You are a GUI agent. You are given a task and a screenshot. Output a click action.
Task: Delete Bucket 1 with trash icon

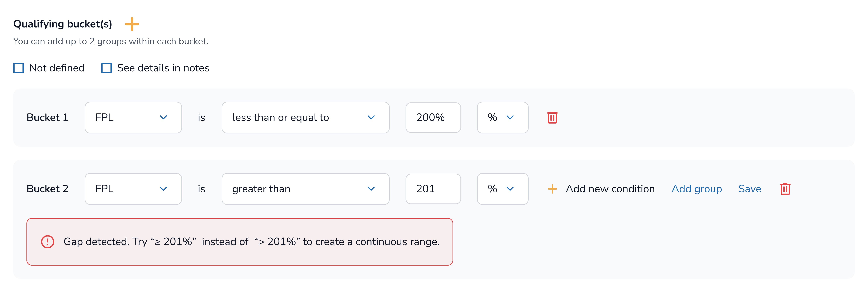click(552, 118)
